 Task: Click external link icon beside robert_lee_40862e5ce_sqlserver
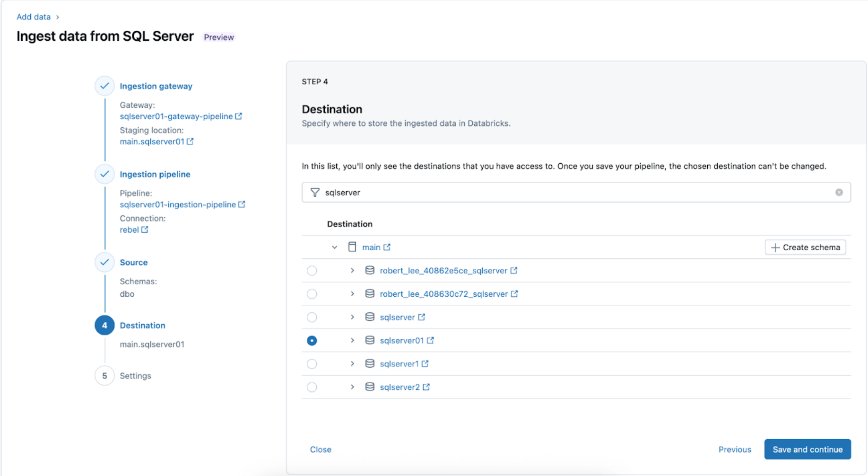(x=514, y=271)
